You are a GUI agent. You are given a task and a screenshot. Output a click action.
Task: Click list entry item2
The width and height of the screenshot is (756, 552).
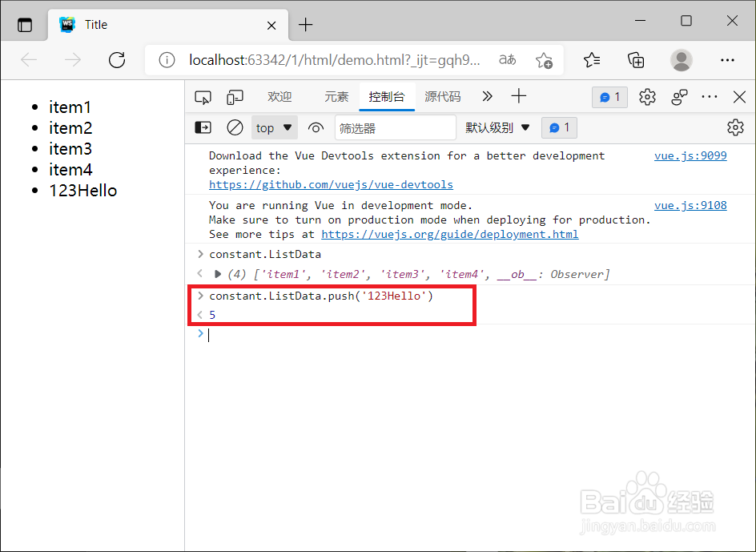click(70, 128)
